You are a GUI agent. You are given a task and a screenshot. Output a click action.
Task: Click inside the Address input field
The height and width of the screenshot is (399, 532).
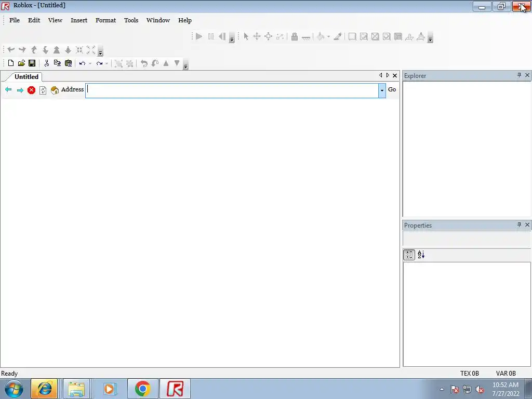232,90
